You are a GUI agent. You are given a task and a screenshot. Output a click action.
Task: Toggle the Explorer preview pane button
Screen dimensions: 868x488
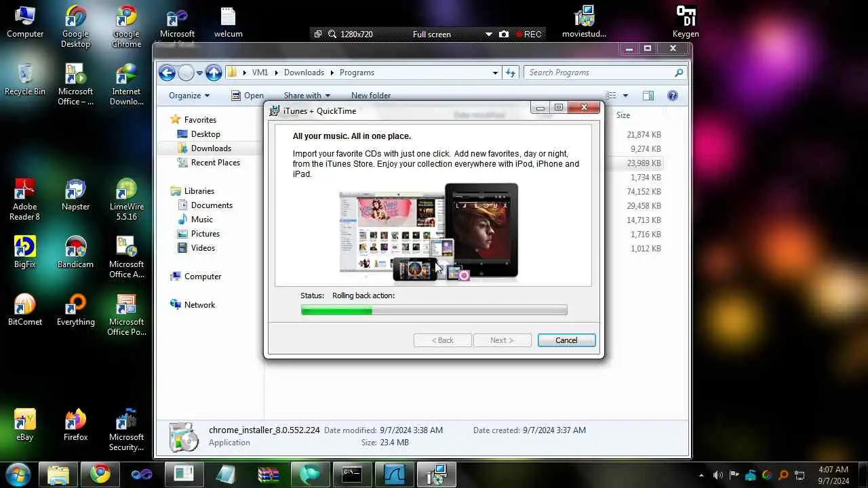tap(648, 96)
